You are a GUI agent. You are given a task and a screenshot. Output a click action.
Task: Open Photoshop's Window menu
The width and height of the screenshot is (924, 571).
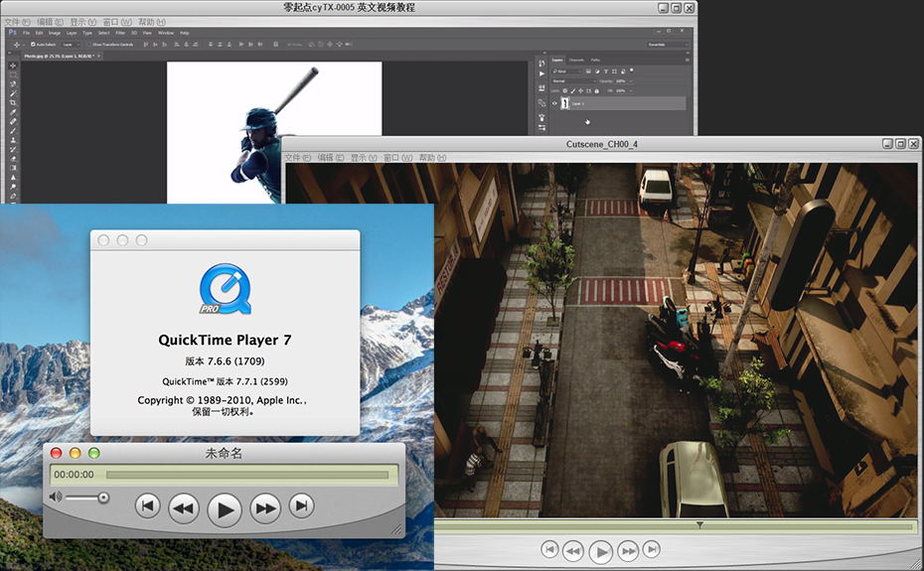(166, 33)
